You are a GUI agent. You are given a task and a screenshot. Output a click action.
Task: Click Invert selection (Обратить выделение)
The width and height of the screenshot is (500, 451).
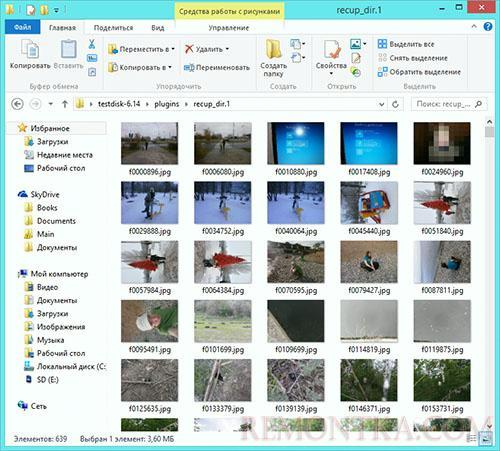click(419, 72)
